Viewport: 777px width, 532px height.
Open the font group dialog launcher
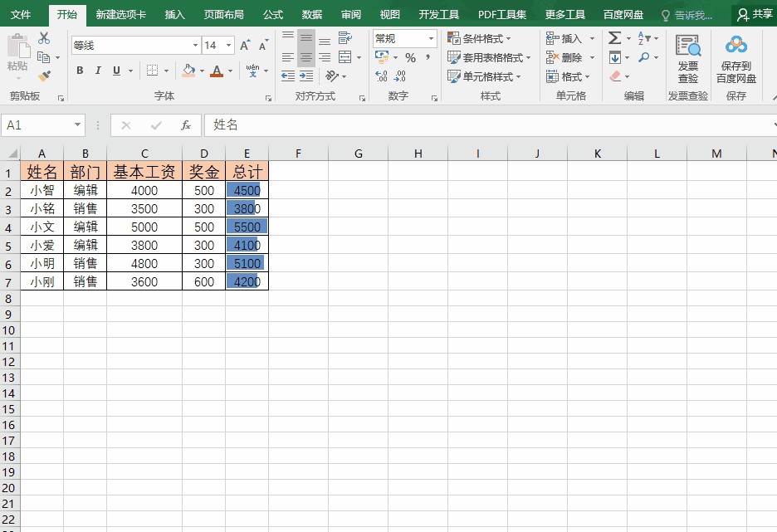269,98
